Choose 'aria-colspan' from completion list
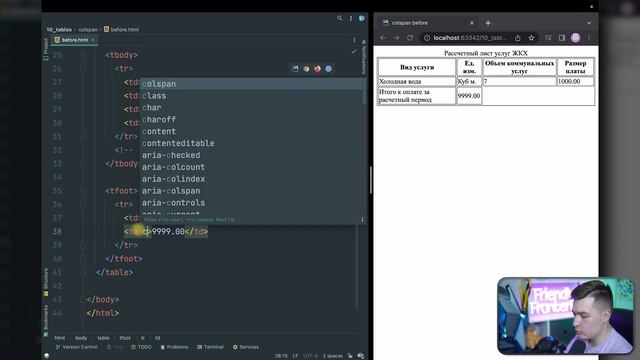The height and width of the screenshot is (360, 640). click(x=251, y=191)
